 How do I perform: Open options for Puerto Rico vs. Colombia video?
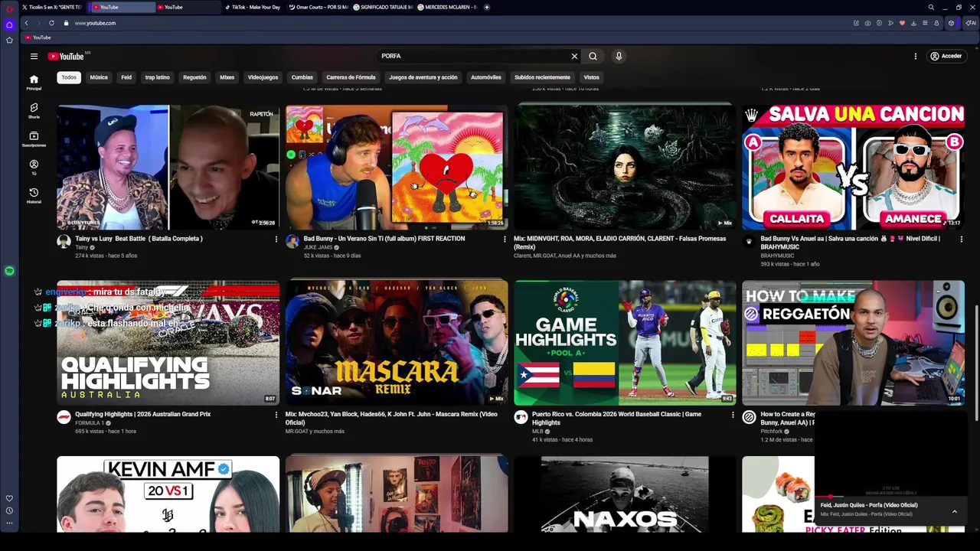coord(733,415)
